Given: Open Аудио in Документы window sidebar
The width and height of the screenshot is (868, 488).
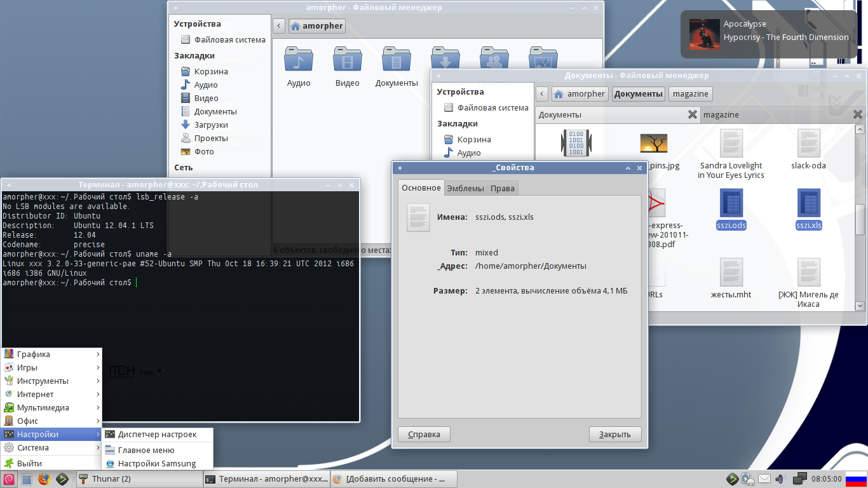Looking at the screenshot, I should tap(469, 152).
